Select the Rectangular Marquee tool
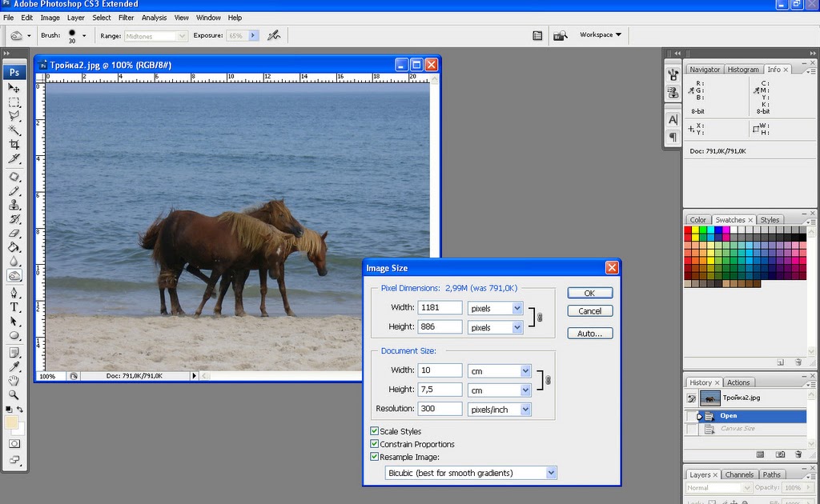 click(14, 102)
